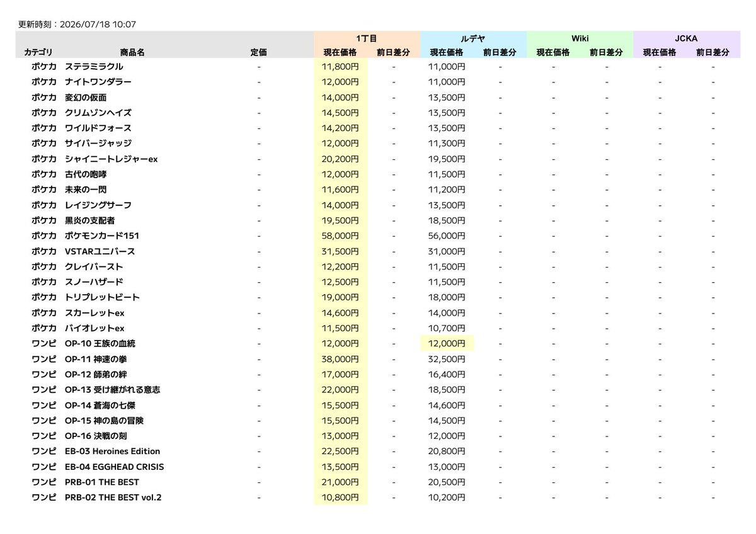Select the product name 未来の一閃
The width and height of the screenshot is (756, 534).
[x=86, y=190]
